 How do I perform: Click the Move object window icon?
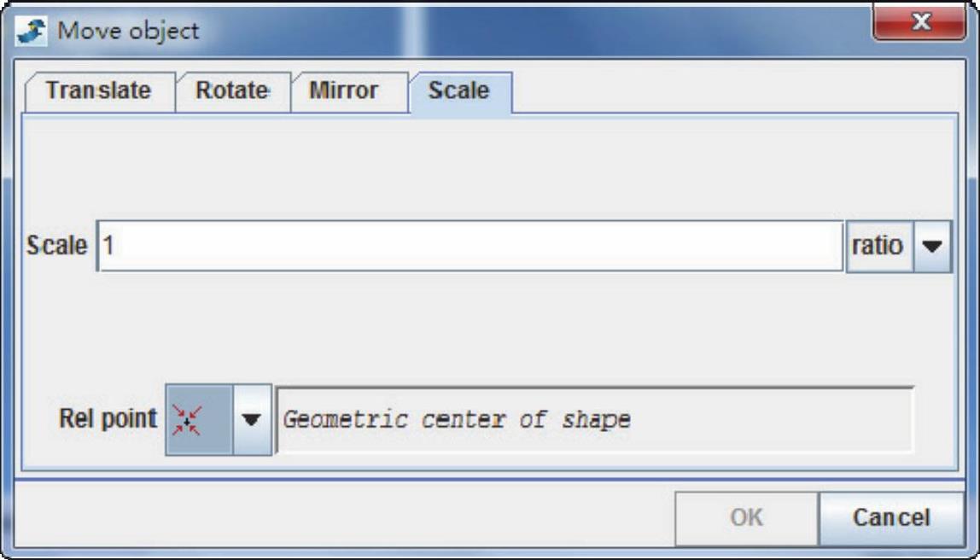click(32, 32)
